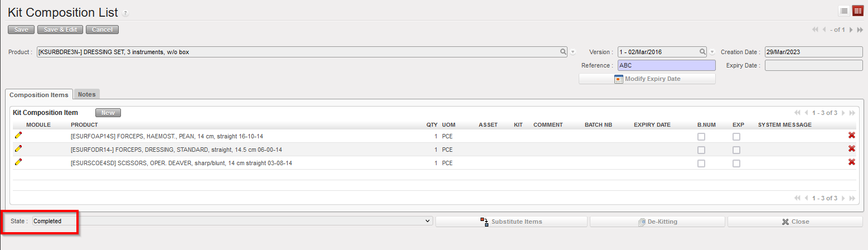Select the SCISSORS, OPER. DEAVER product text
This screenshot has height=250, width=868.
coord(182,163)
